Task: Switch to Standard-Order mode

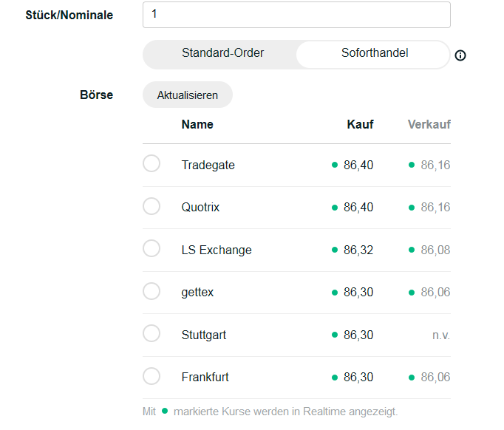Action: coord(222,53)
